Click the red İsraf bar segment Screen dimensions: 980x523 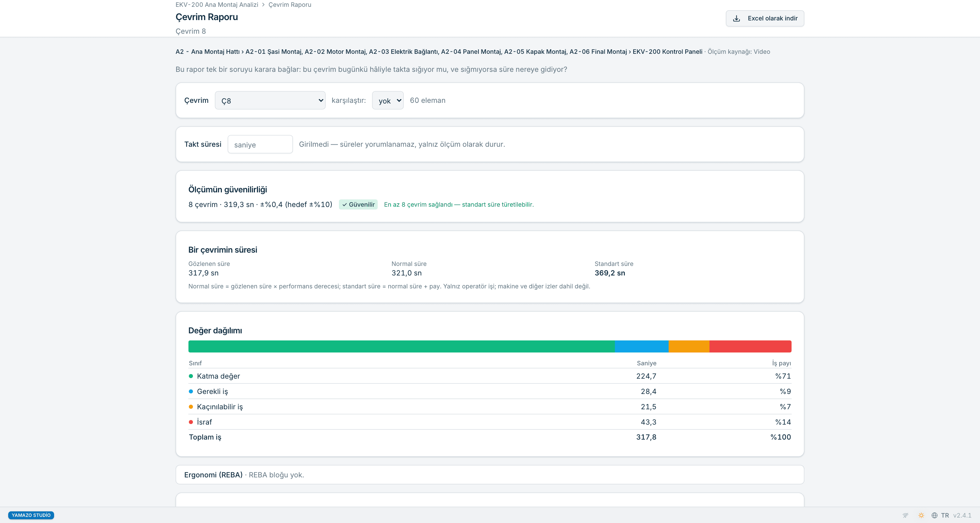[x=750, y=346]
